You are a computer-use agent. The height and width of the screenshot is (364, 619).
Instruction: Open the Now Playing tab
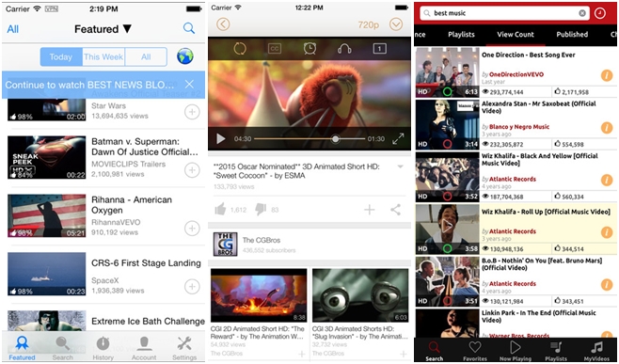pos(516,350)
